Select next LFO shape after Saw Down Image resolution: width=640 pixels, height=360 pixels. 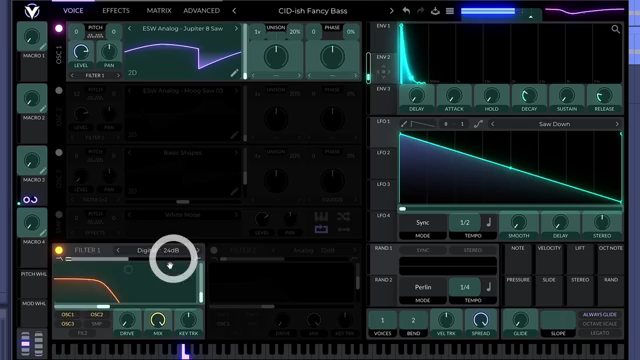(x=617, y=124)
